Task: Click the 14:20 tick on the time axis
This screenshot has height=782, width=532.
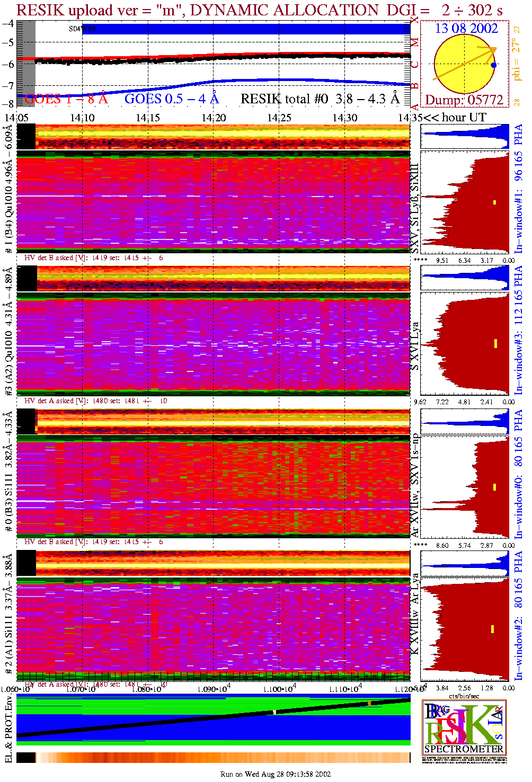Action: click(x=214, y=118)
